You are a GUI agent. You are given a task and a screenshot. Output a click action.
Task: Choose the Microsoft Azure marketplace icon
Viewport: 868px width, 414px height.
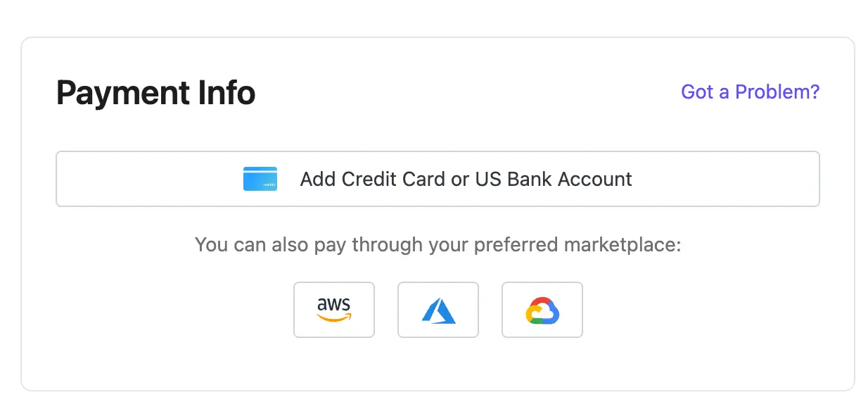click(438, 310)
